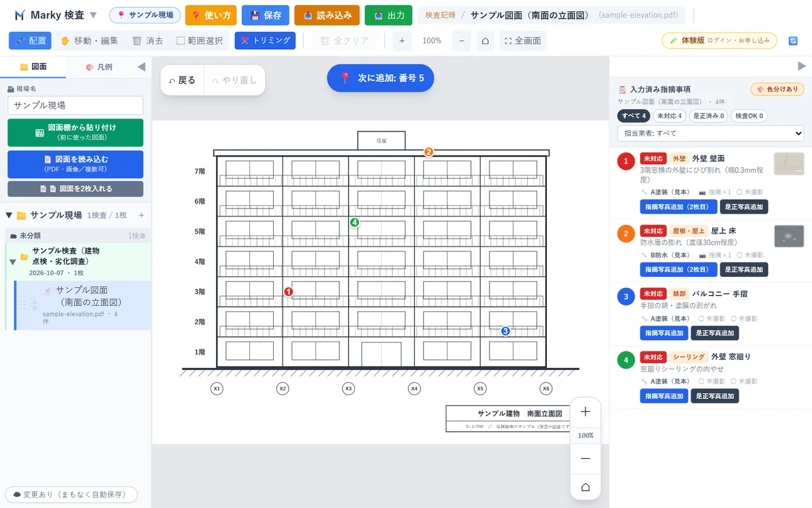Click the 出力 export button
The width and height of the screenshot is (812, 508).
(389, 15)
